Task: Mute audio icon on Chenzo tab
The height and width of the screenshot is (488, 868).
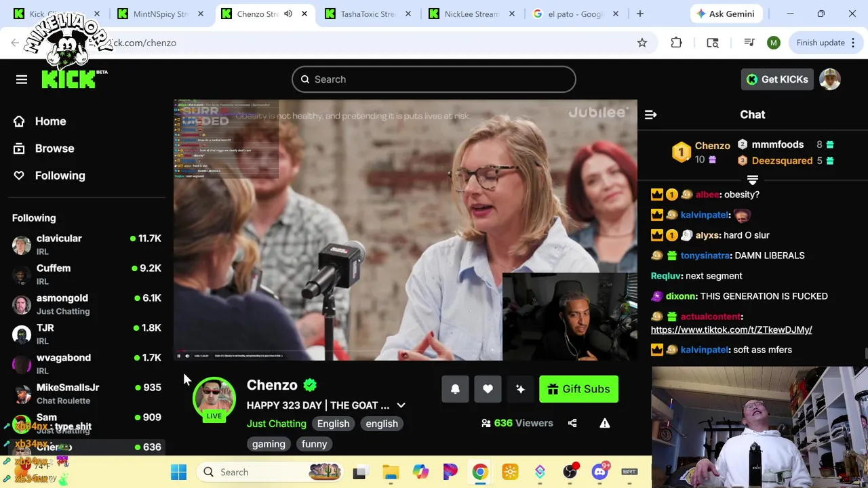Action: pos(288,14)
